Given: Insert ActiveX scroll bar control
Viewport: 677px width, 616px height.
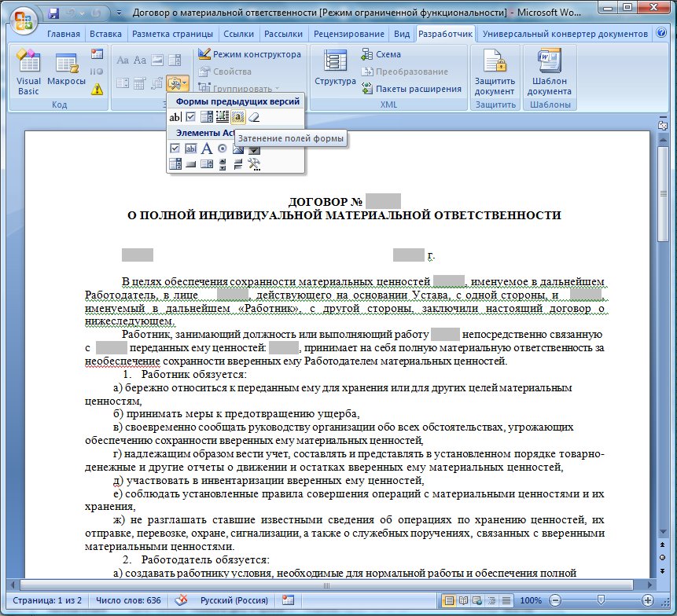Looking at the screenshot, I should 238,164.
